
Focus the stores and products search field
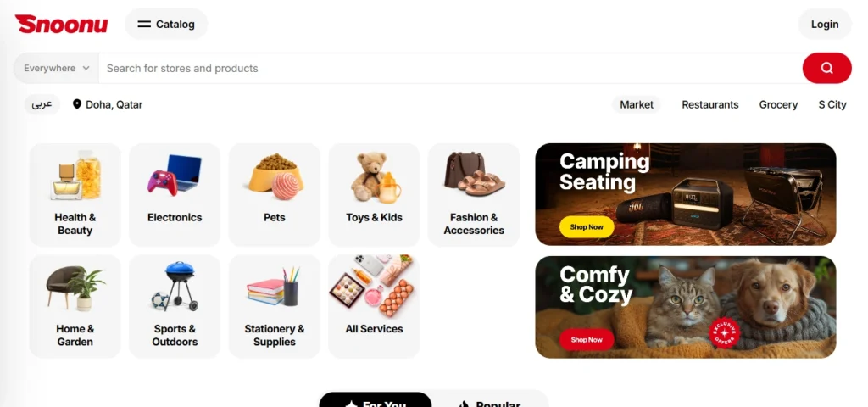click(x=450, y=68)
